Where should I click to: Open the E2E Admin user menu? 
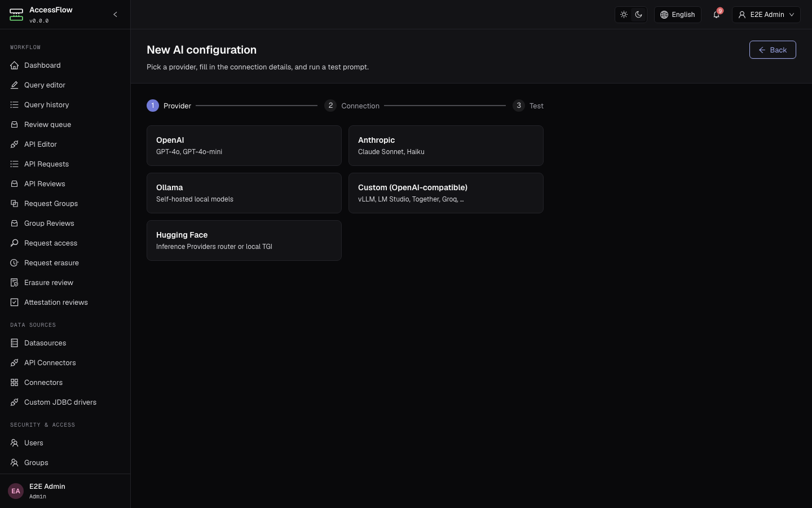766,15
